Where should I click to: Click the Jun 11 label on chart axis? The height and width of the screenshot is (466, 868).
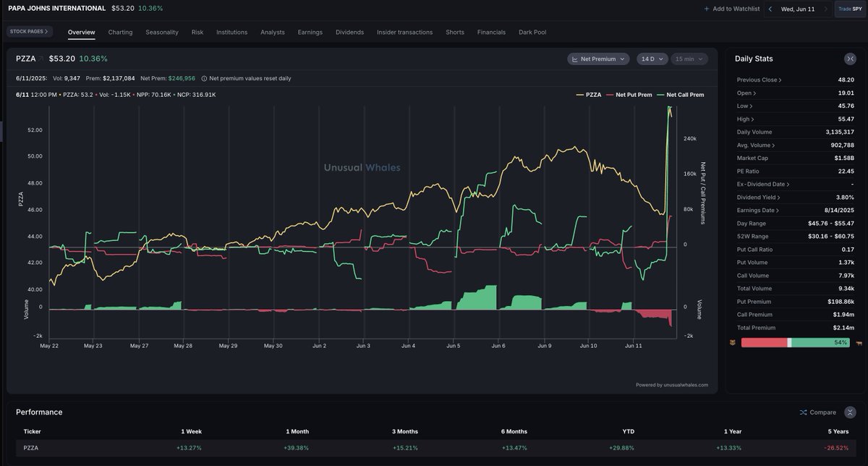(x=634, y=346)
